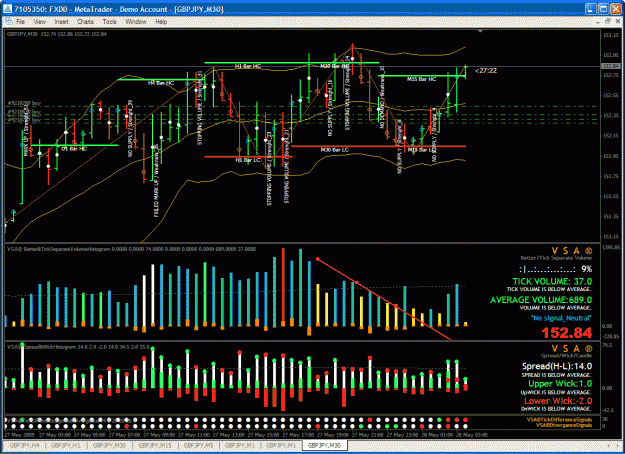
Task: Select the M15 Bar HC line label
Action: [x=421, y=79]
